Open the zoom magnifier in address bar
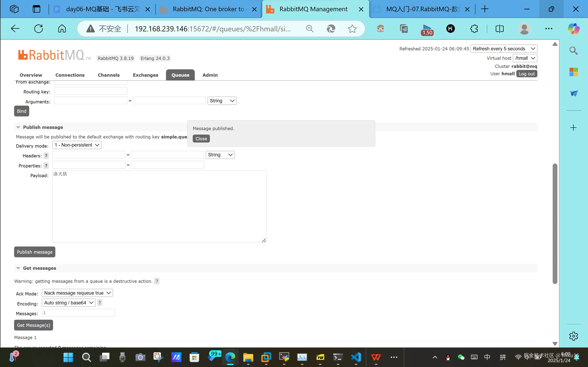588x367 pixels. [x=310, y=29]
